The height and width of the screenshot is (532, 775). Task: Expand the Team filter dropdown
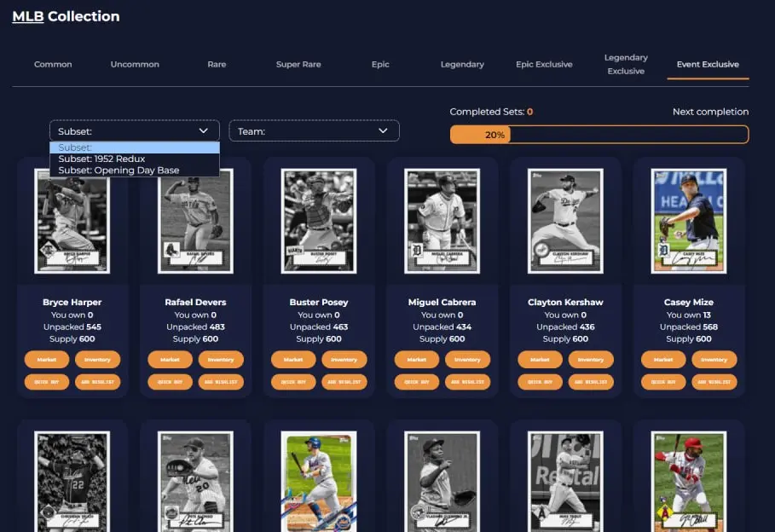(x=314, y=131)
